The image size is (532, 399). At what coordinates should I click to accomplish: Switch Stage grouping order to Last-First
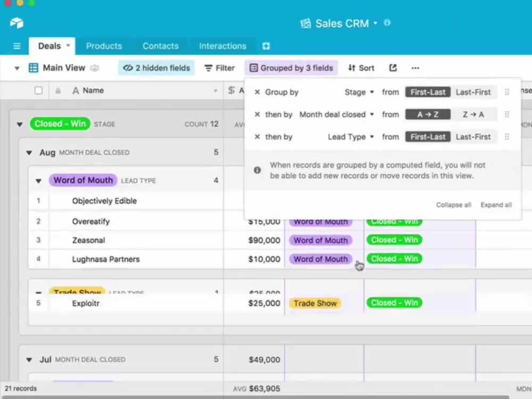473,92
